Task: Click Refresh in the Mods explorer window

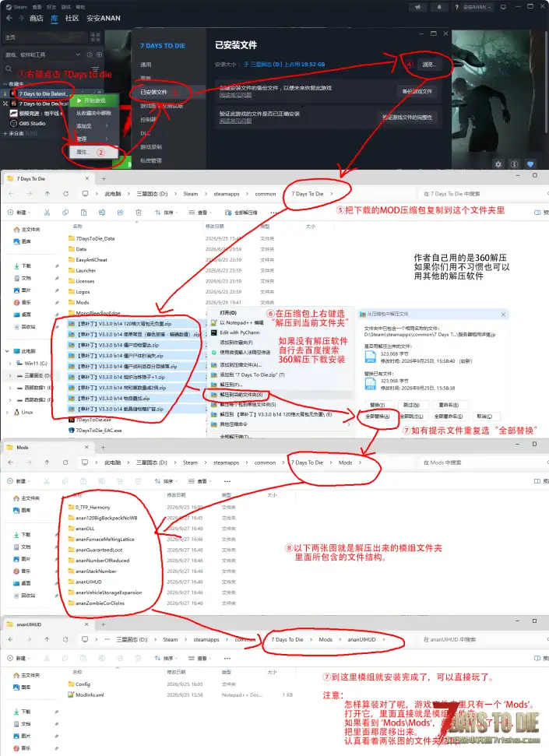Action: pyautogui.click(x=65, y=462)
